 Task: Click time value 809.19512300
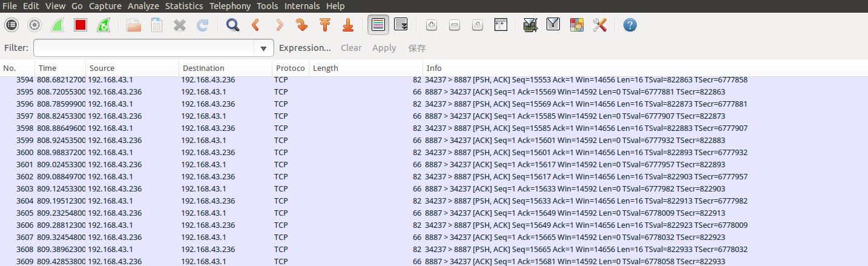(x=61, y=201)
